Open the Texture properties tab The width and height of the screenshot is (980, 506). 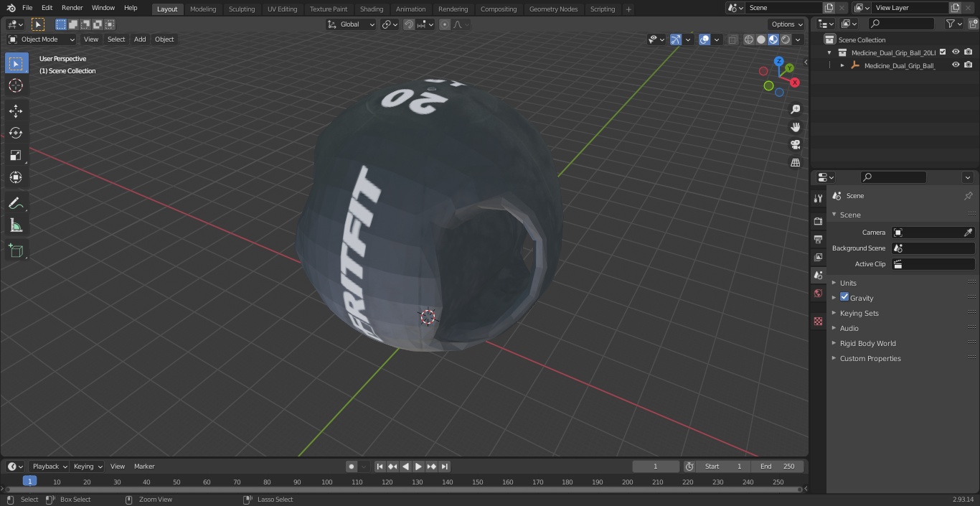click(818, 321)
